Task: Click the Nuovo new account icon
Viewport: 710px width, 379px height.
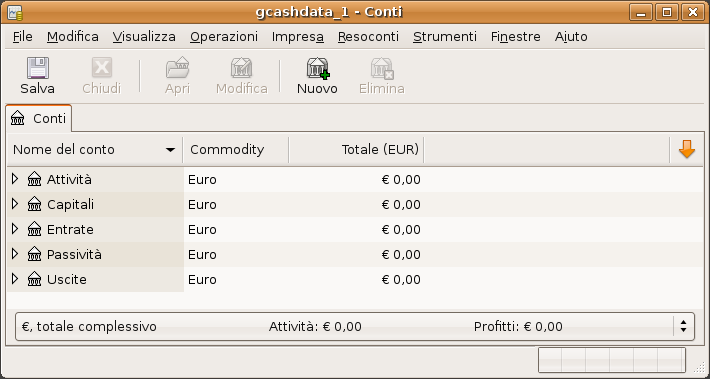Action: point(318,68)
